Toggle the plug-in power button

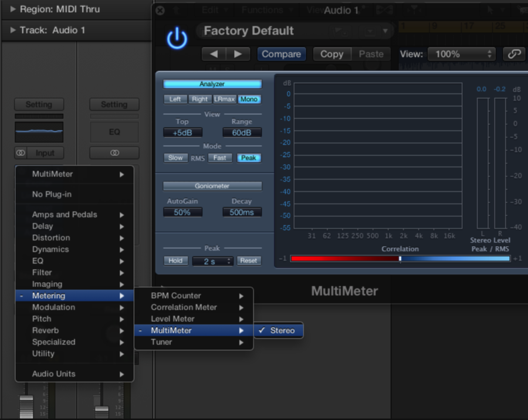tap(177, 38)
